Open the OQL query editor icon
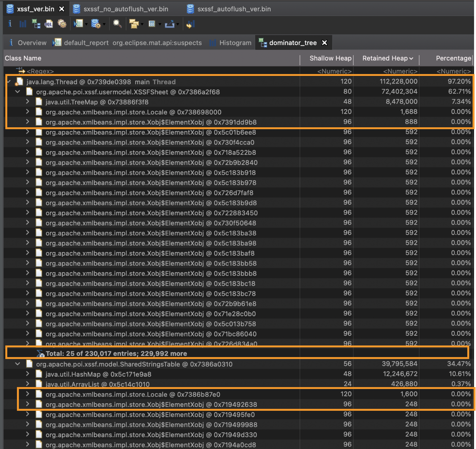Screen dimensions: 476x449 click(49, 24)
